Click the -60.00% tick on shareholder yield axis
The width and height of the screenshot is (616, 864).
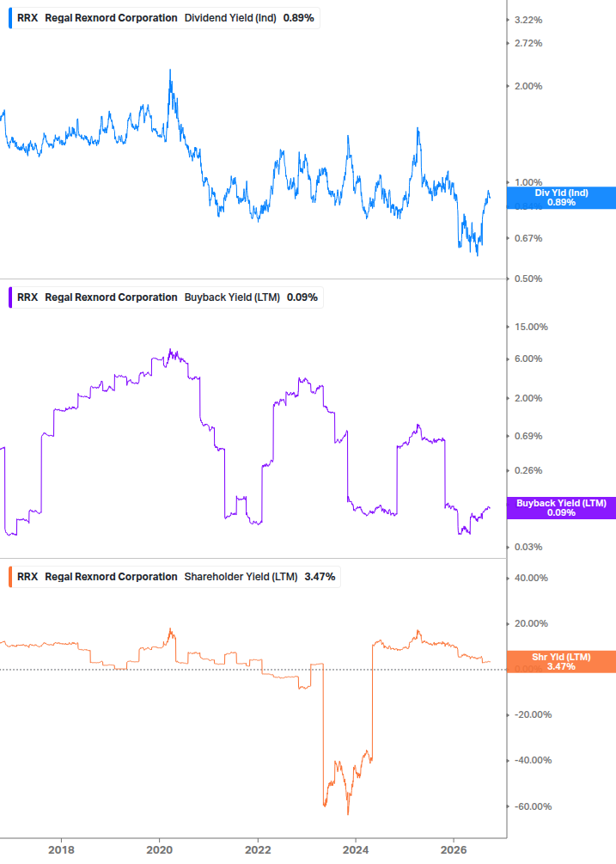click(533, 806)
